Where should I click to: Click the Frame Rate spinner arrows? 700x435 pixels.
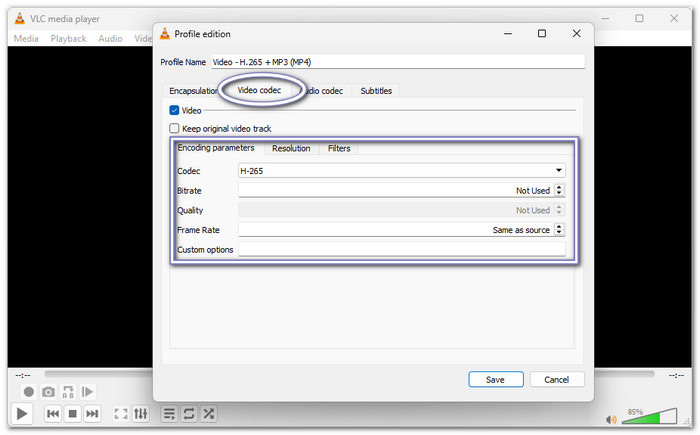tap(559, 230)
